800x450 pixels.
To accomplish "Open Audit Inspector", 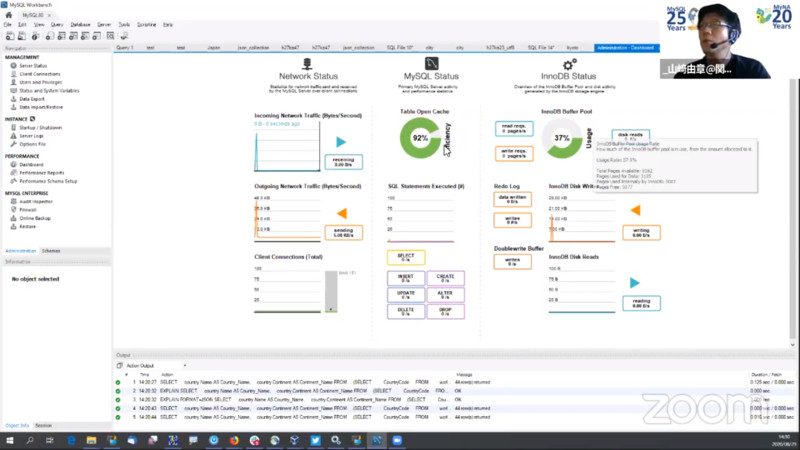I will click(36, 202).
